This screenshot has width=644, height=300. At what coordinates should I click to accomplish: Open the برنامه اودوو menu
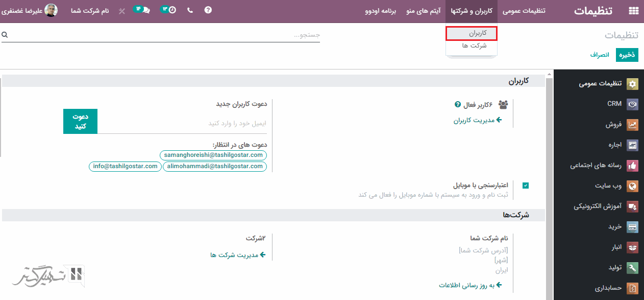[x=381, y=10]
